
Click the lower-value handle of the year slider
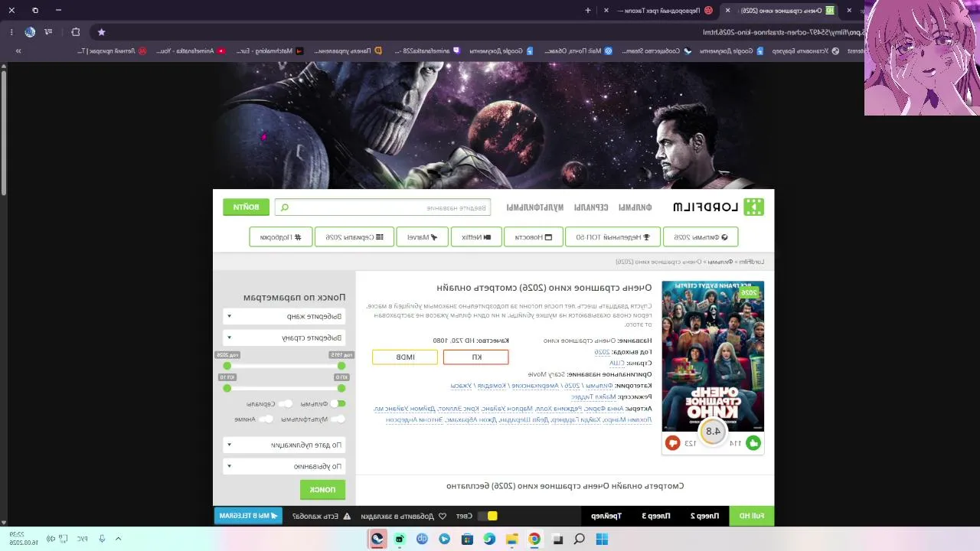(341, 366)
